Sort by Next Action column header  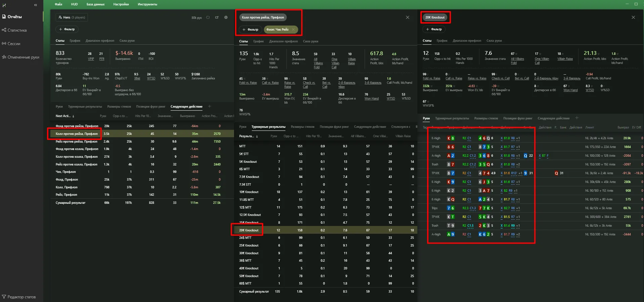click(x=64, y=116)
